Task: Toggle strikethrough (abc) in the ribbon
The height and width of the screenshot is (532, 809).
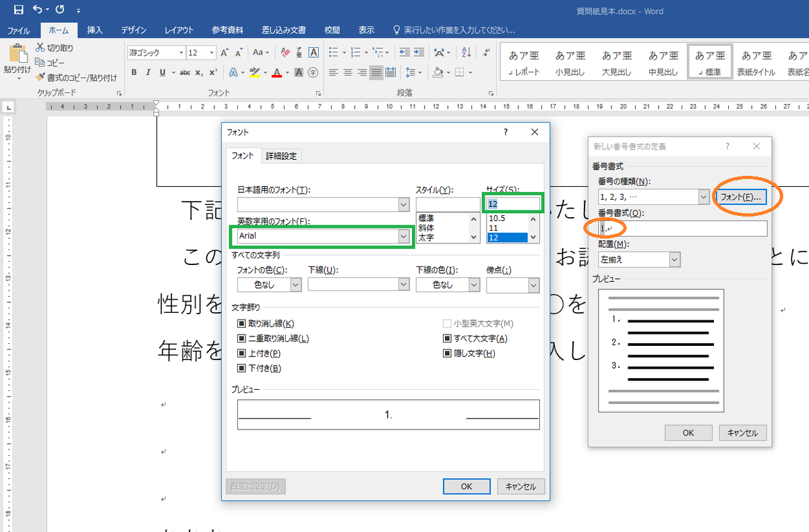Action: (x=183, y=72)
